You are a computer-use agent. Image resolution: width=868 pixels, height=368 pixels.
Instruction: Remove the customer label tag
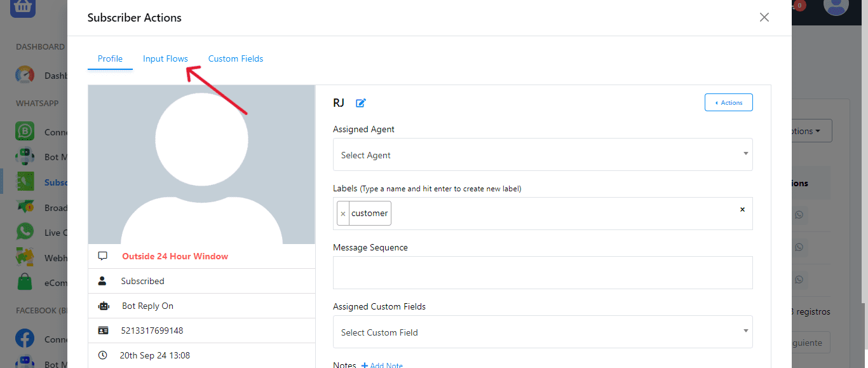tap(343, 214)
